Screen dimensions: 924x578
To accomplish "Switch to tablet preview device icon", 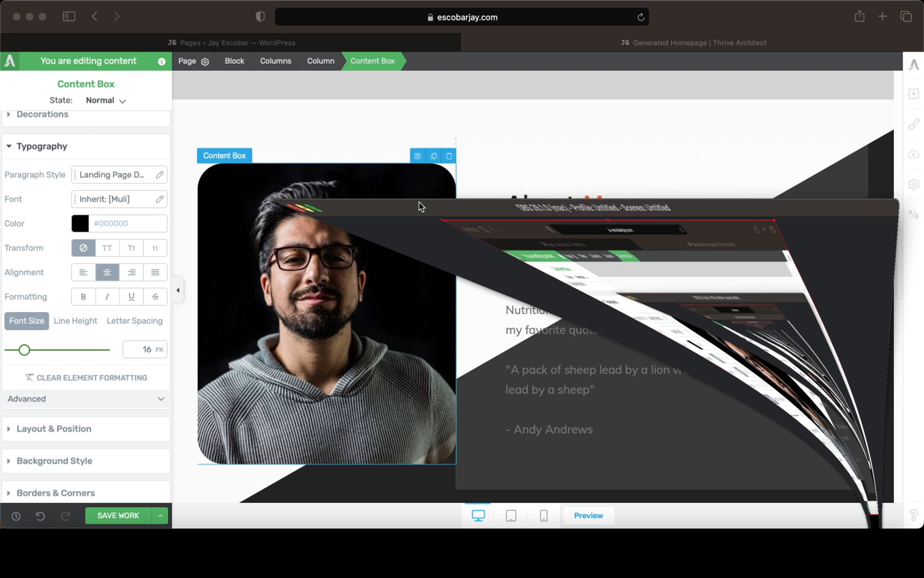I will click(511, 516).
